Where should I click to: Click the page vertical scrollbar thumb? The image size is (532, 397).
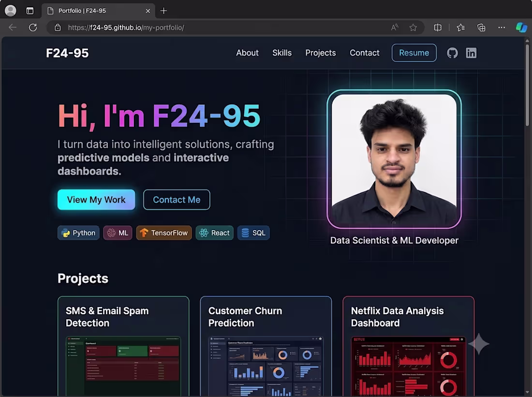coord(527,85)
